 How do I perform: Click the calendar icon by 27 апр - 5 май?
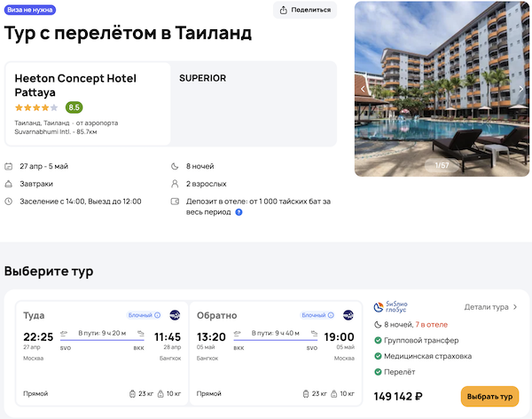9,166
